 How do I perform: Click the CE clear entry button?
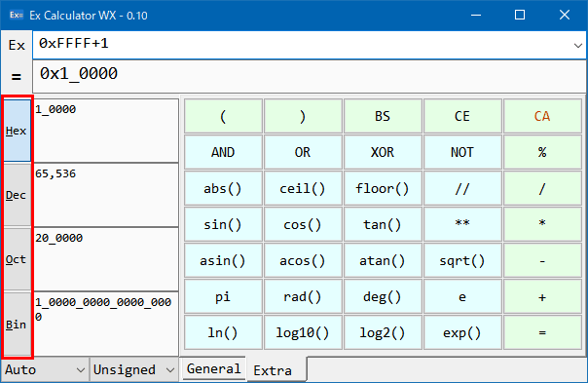462,116
